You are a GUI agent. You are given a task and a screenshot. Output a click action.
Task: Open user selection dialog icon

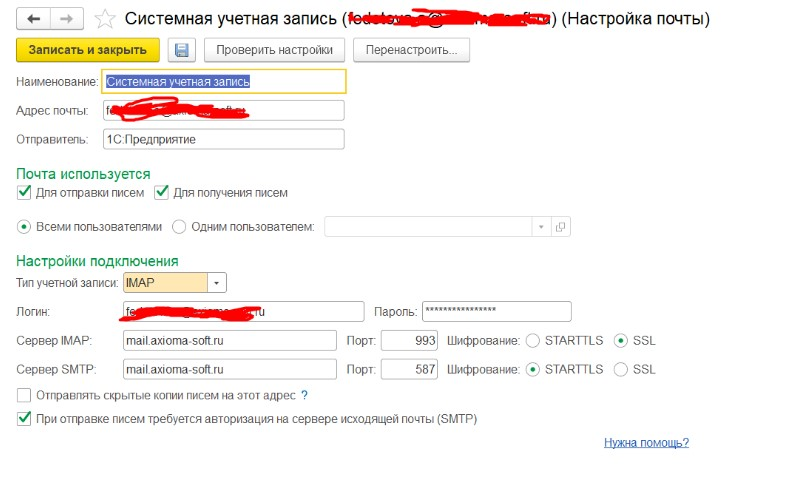[x=561, y=227]
